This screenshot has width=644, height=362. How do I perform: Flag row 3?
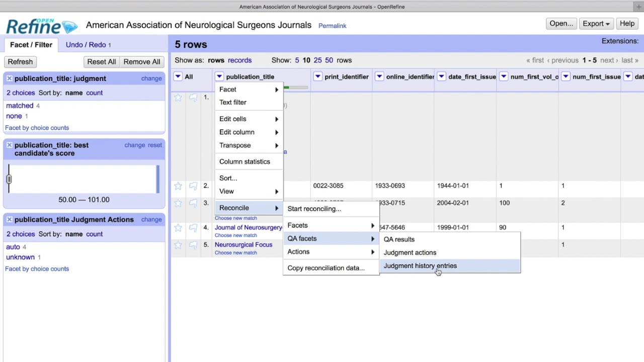tap(193, 203)
